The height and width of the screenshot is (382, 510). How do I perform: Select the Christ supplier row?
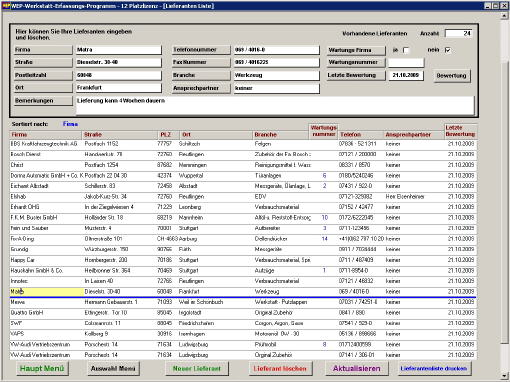point(243,165)
